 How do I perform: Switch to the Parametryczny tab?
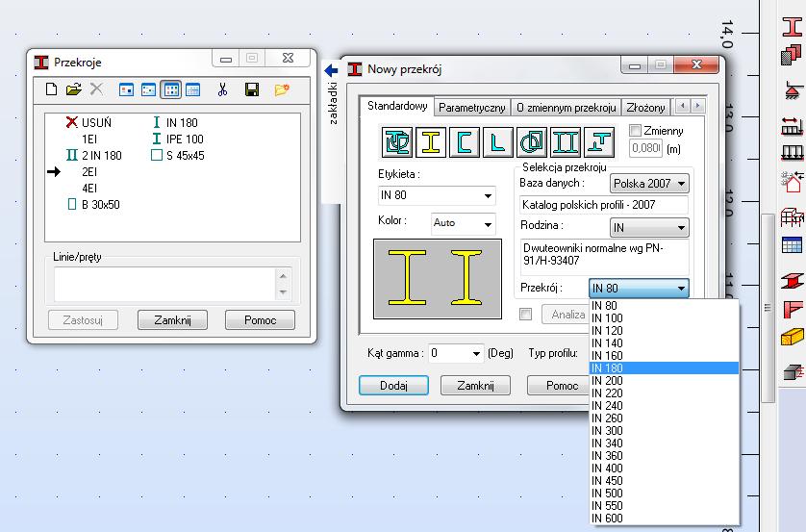click(472, 108)
